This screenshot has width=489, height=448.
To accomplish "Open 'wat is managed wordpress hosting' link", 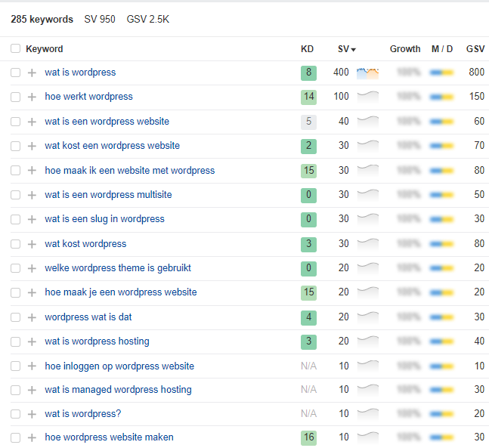I will coord(118,390).
